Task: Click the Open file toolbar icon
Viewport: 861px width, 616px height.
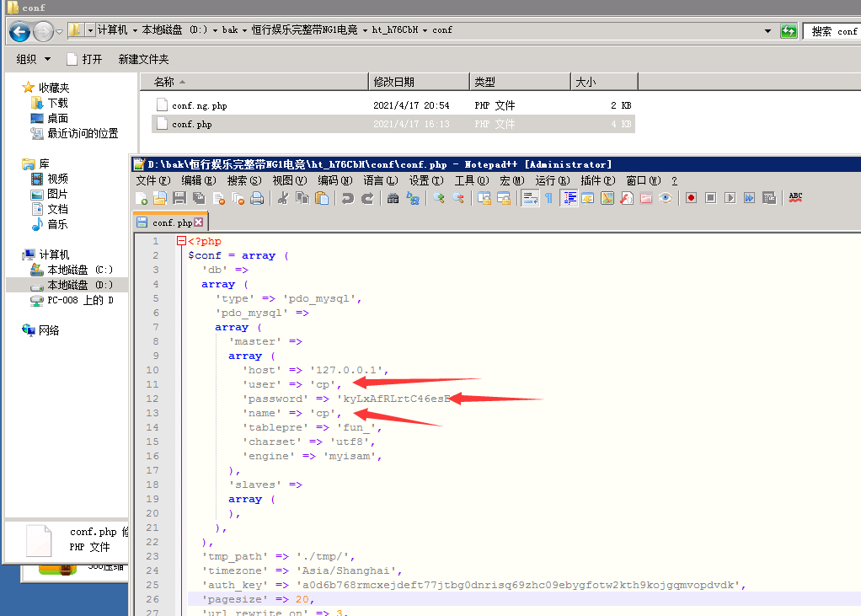Action: [160, 198]
